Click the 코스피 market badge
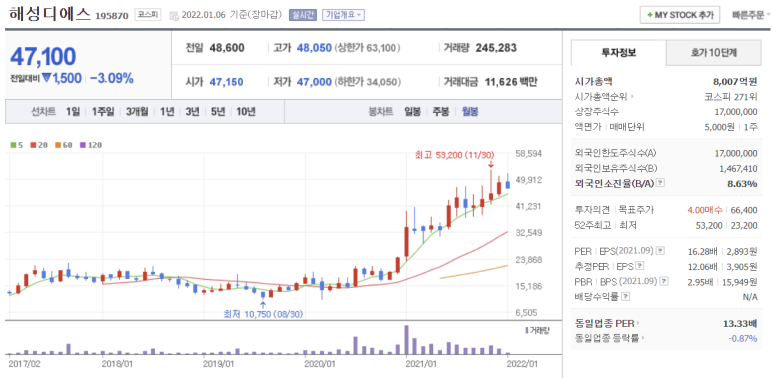Screen dimensions: 773x378 (x=147, y=15)
